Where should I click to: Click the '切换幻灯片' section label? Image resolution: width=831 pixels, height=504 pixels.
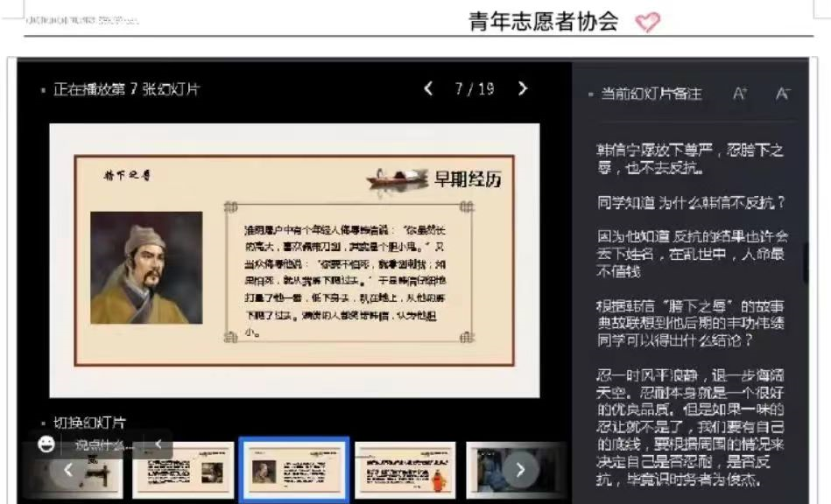89,423
